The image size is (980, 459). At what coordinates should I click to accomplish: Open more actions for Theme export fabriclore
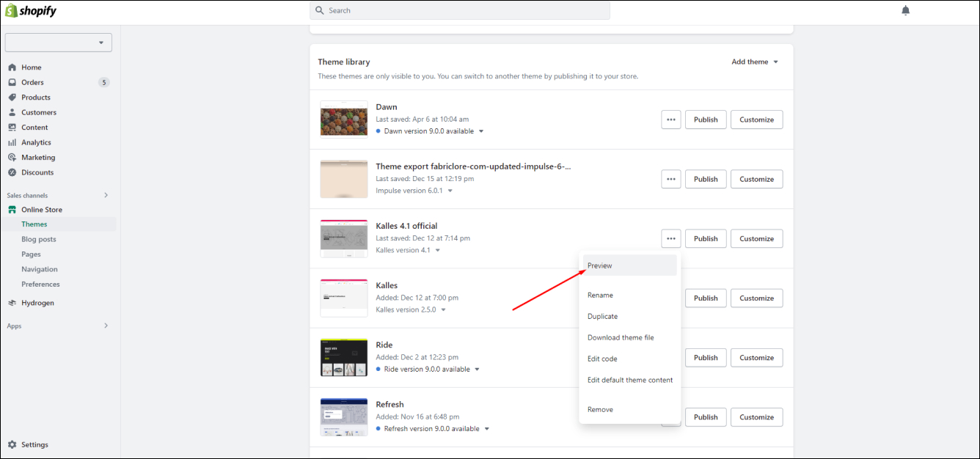671,179
